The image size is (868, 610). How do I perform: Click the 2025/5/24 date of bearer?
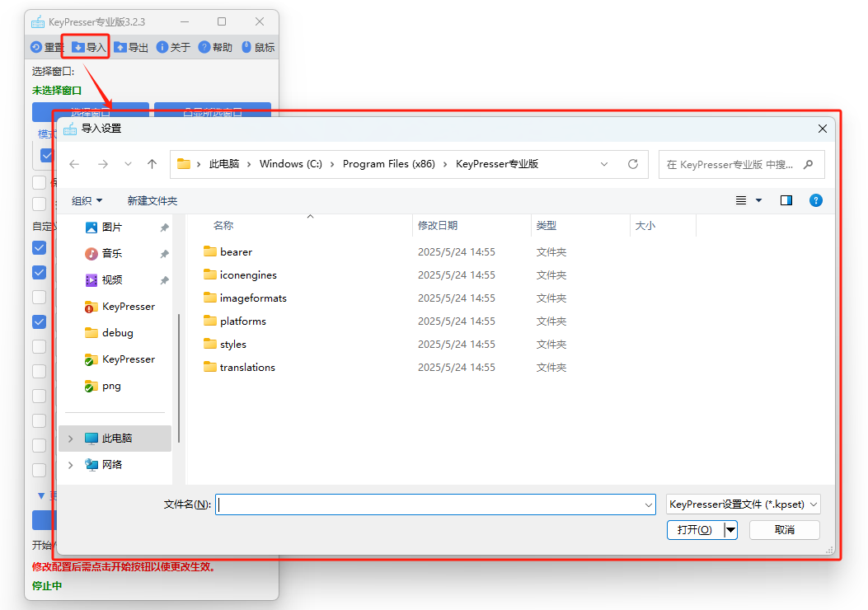[x=456, y=252]
